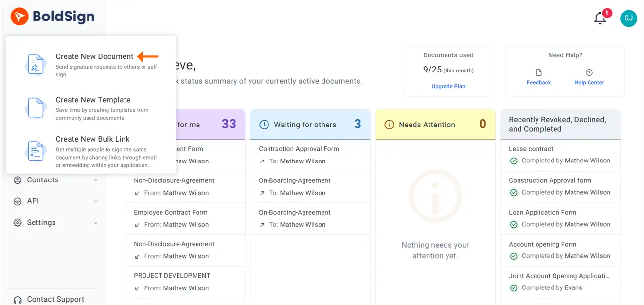Open the Feedback link
644x305 pixels.
point(538,82)
